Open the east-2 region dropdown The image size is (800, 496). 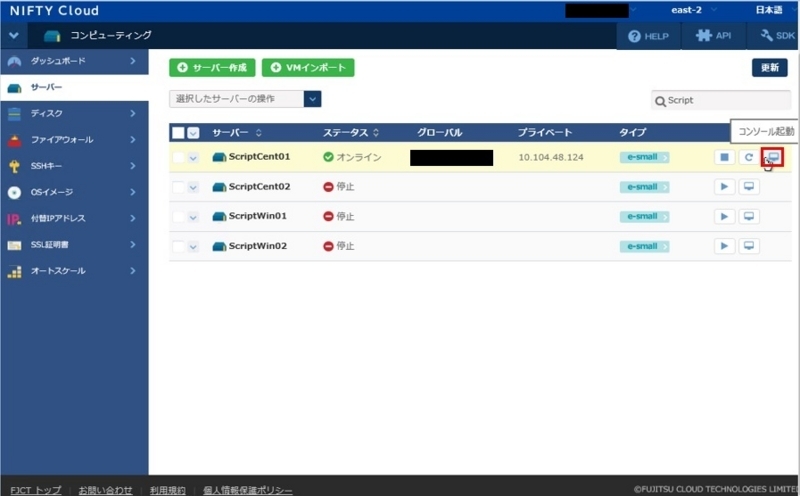tap(693, 10)
